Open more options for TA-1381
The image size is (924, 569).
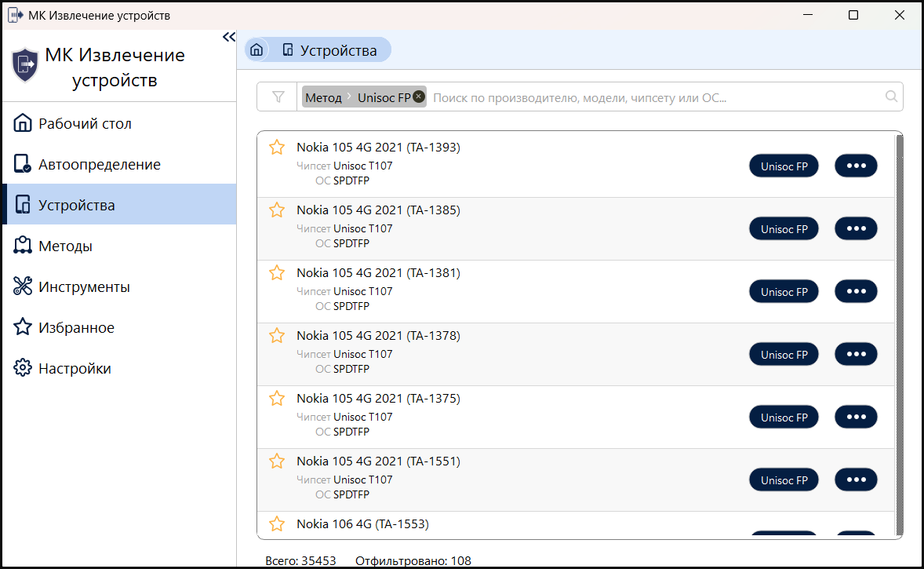click(856, 291)
